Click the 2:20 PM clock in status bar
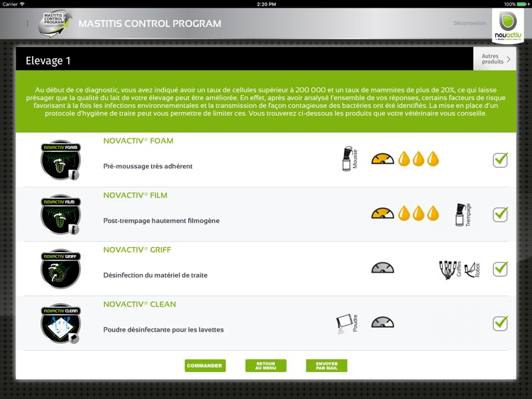 point(266,4)
